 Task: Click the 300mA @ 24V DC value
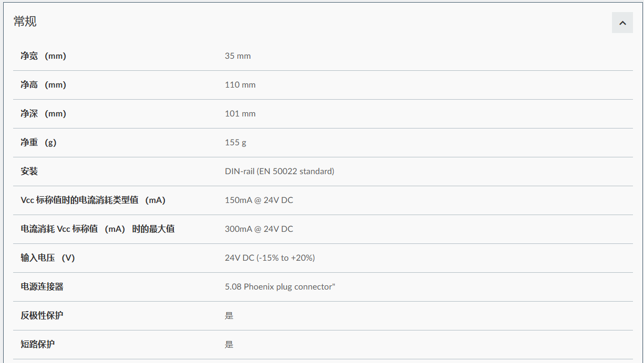coord(259,229)
